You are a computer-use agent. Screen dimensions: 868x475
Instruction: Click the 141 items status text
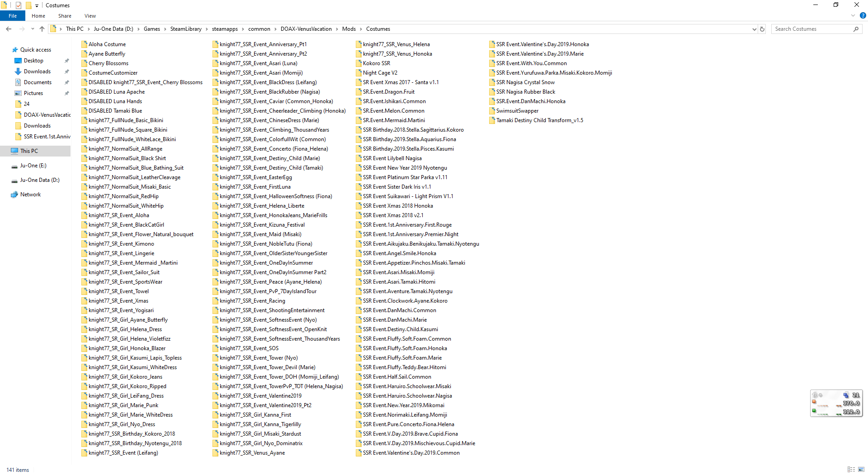tap(18, 470)
